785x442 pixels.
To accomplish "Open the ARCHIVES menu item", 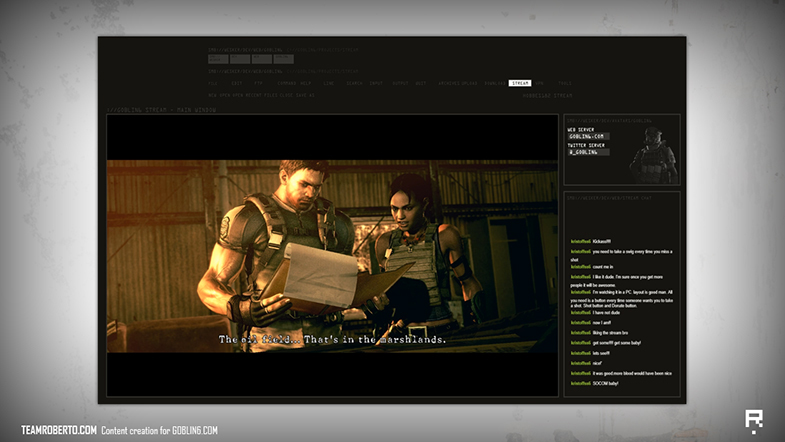I will click(x=449, y=83).
